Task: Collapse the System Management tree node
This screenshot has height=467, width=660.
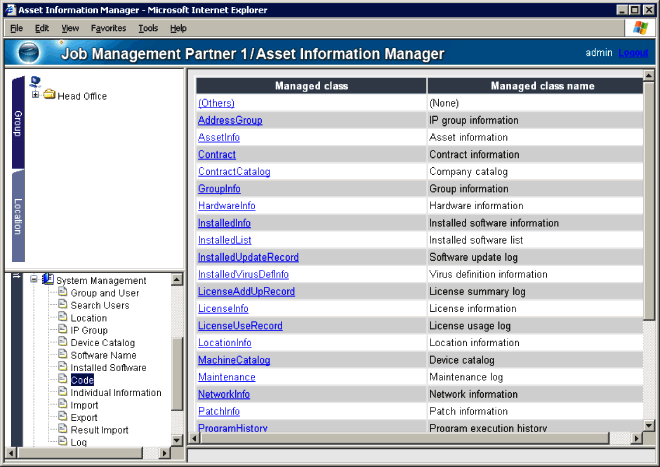Action: tap(34, 279)
